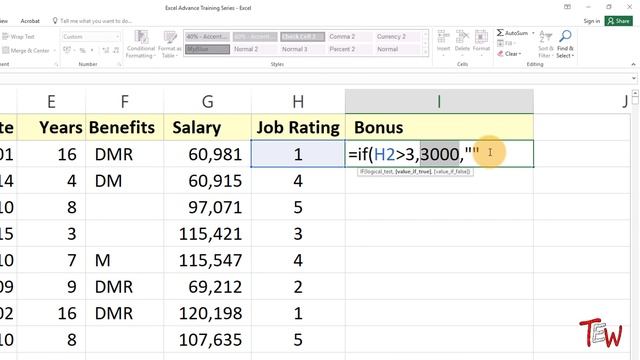This screenshot has width=640, height=360.
Task: Apply Currency 2 cell style
Action: 398,37
